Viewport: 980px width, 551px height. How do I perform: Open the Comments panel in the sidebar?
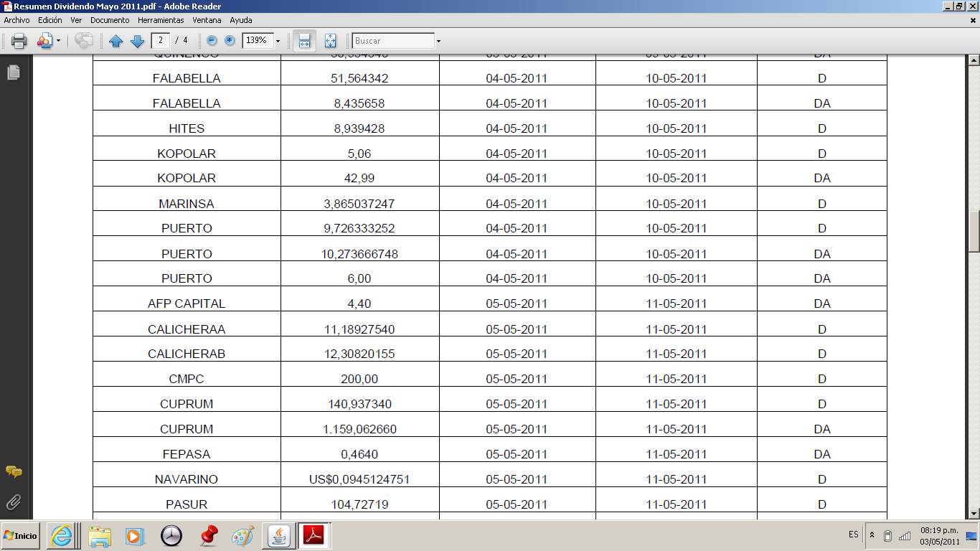point(13,471)
